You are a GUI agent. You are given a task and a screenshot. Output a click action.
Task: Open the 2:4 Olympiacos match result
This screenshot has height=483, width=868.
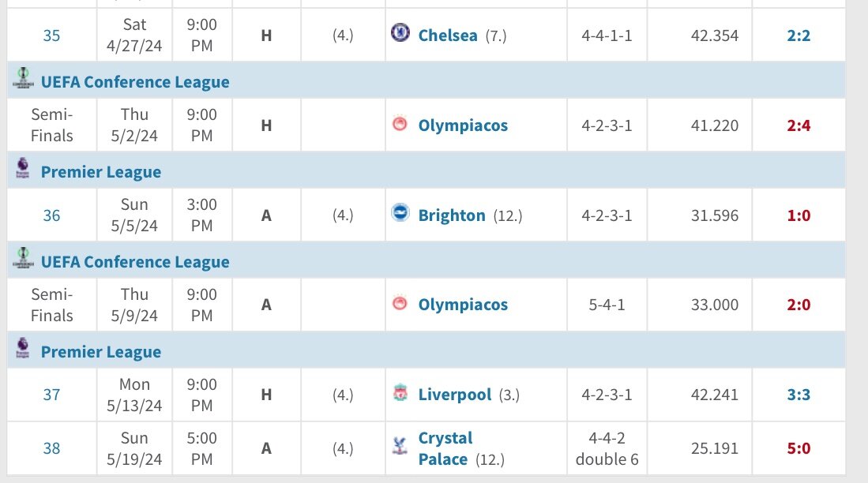pos(798,125)
